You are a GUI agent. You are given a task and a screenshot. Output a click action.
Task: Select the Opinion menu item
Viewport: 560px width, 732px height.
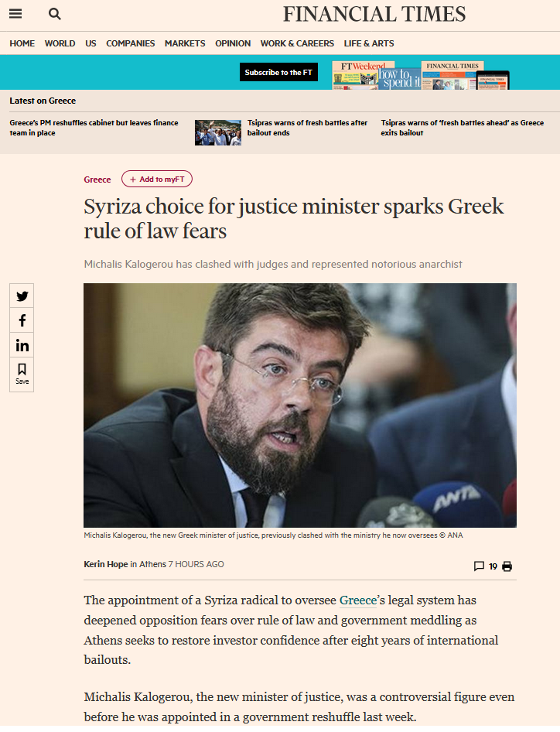point(233,43)
